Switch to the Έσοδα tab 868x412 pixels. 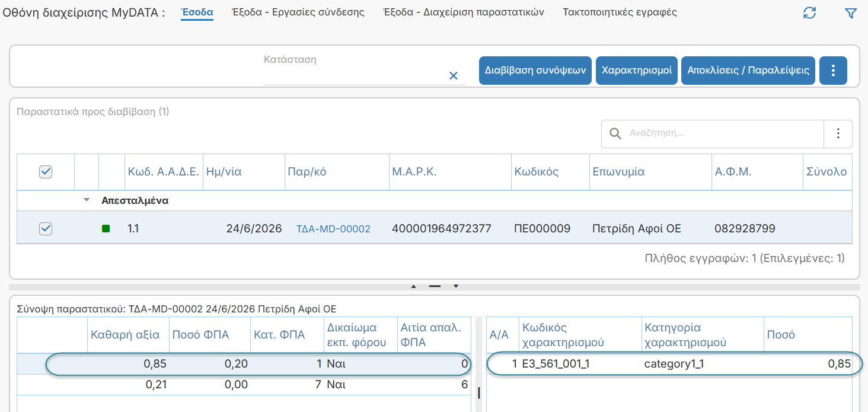click(197, 12)
